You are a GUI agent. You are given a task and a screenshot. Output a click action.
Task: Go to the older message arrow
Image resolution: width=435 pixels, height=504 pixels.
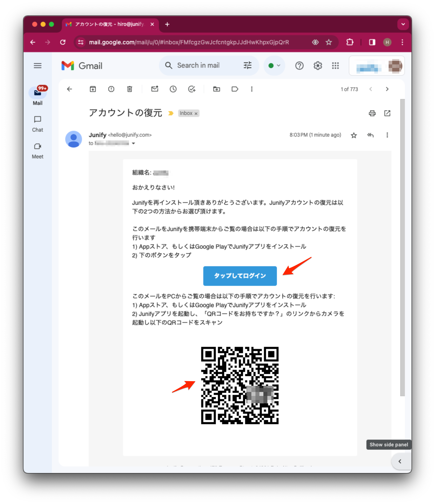[387, 89]
